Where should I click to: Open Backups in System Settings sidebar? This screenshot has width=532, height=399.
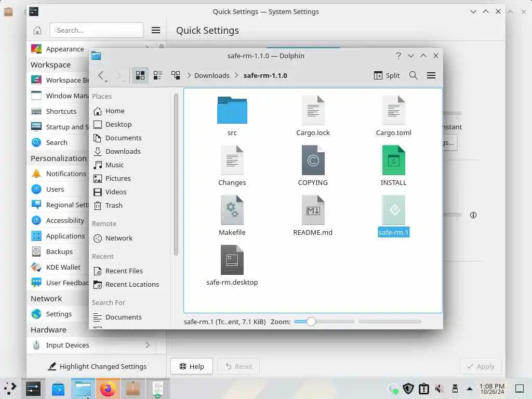58,252
